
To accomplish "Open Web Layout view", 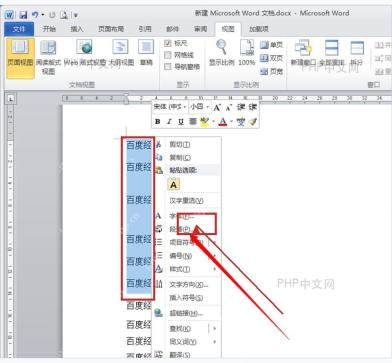I will pos(85,53).
